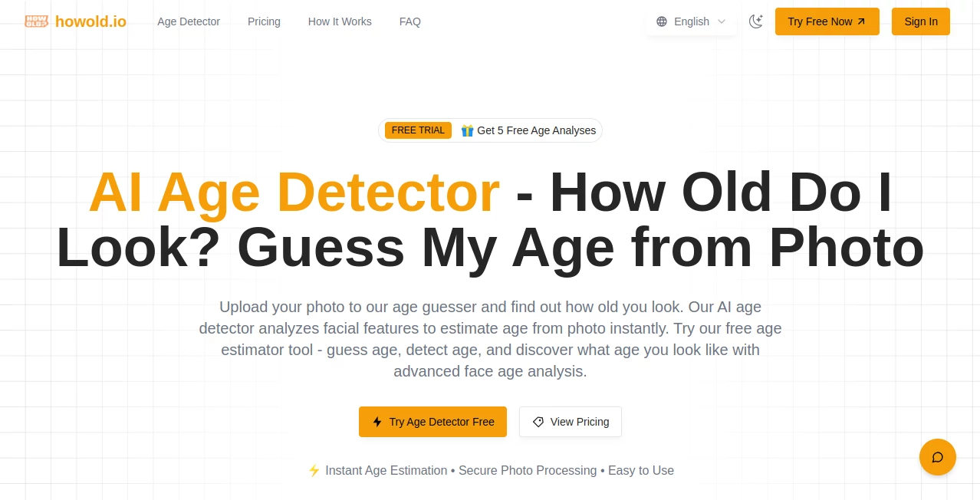Click the lightning bolt before Instant Age Estimation

pyautogui.click(x=314, y=470)
